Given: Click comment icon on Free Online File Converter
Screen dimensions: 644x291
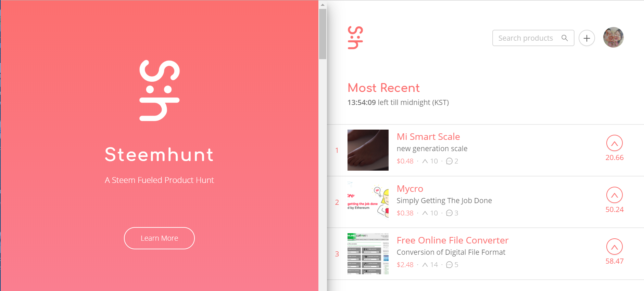Looking at the screenshot, I should coord(449,265).
